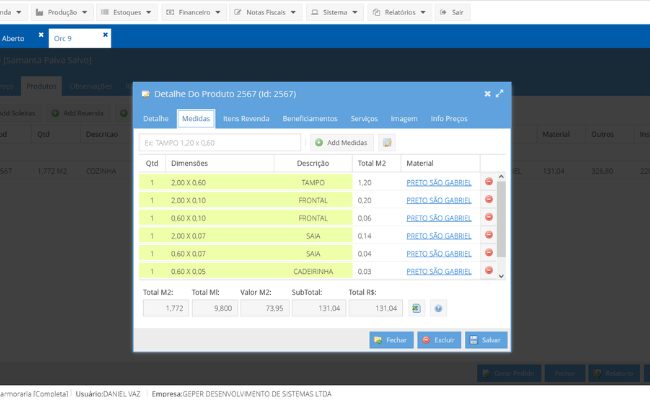Open the Info Preços tab

pyautogui.click(x=449, y=119)
